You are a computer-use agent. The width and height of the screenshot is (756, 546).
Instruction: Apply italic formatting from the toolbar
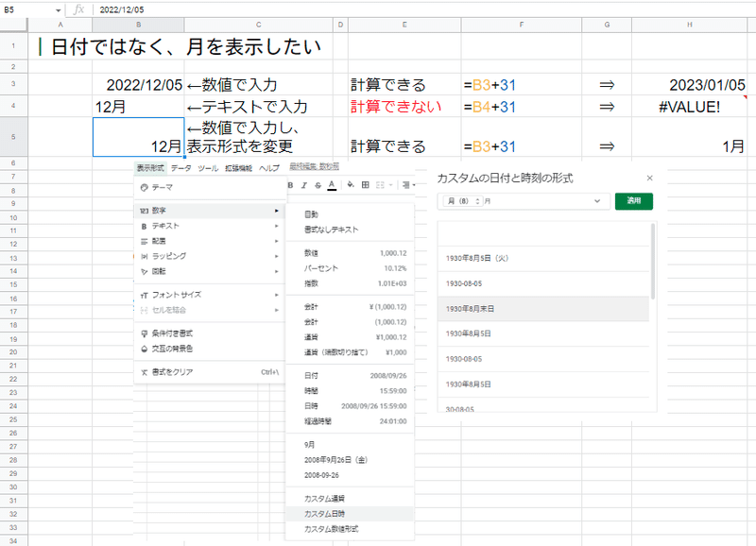[303, 185]
